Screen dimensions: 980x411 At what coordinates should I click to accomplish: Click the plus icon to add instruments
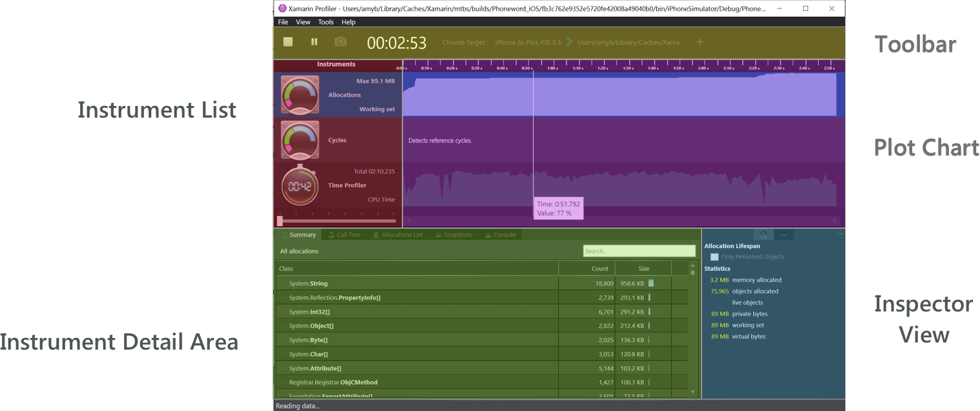coord(700,41)
